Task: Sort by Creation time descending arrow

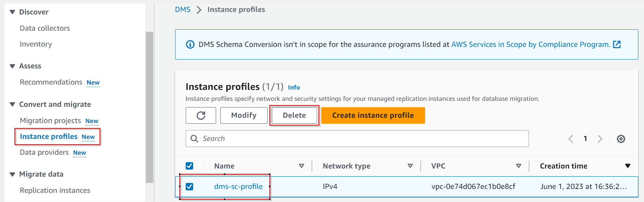Action: click(x=627, y=166)
